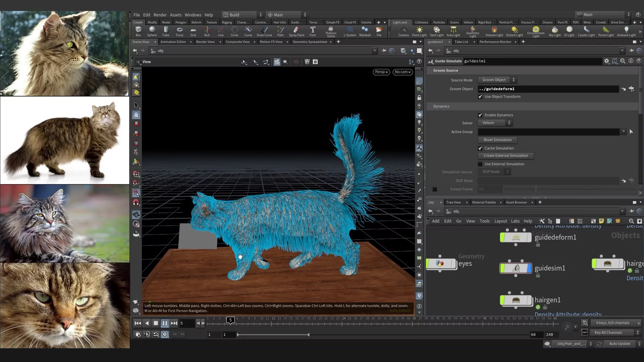This screenshot has width=644, height=362.
Task: Enable Use External Simulation checkbox
Action: point(480,164)
